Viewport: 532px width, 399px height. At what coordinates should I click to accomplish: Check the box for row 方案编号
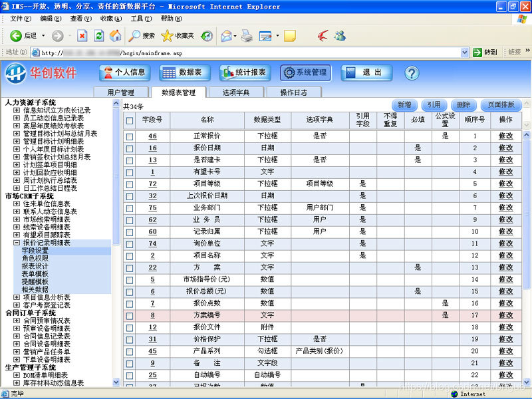point(130,316)
